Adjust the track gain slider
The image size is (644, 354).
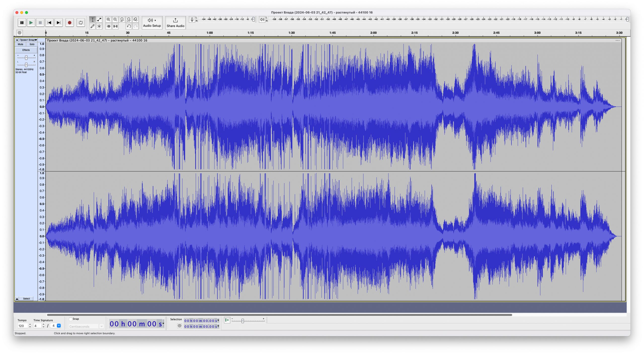coord(26,58)
